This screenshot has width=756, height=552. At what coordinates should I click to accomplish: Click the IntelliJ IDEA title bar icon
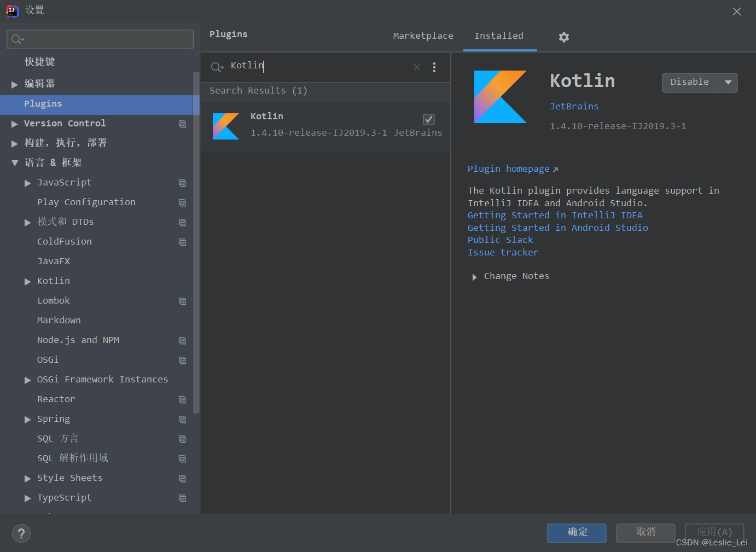[13, 10]
